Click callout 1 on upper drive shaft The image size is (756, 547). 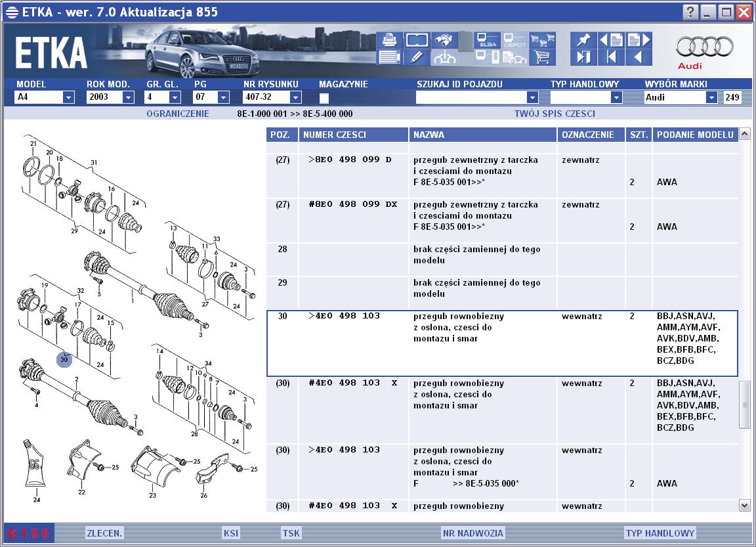[x=133, y=301]
